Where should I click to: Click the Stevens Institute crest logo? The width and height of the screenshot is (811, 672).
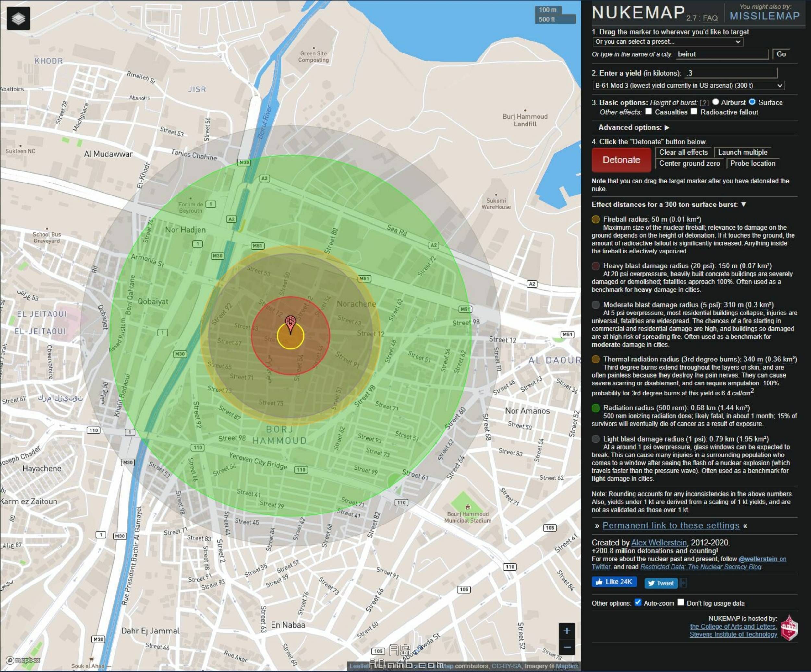(789, 628)
